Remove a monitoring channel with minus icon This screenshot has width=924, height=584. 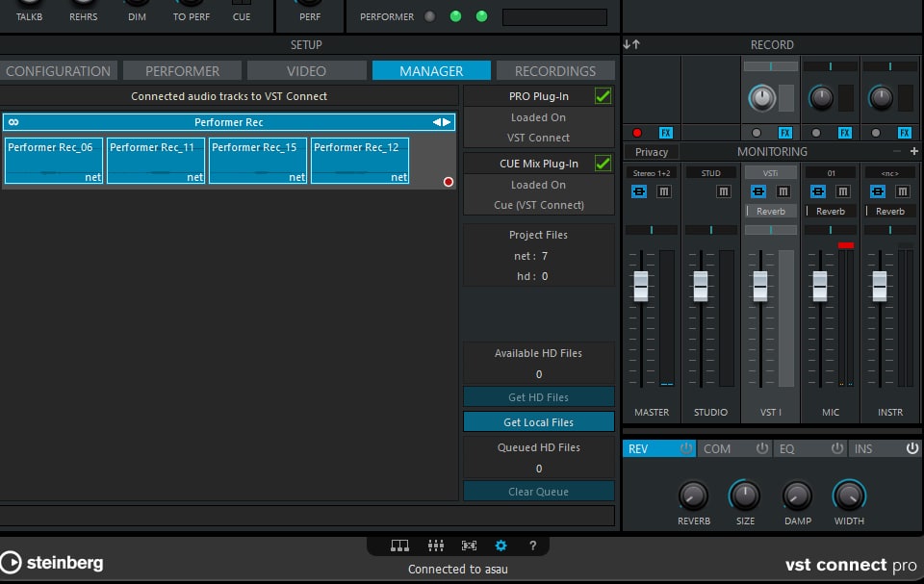coord(896,151)
